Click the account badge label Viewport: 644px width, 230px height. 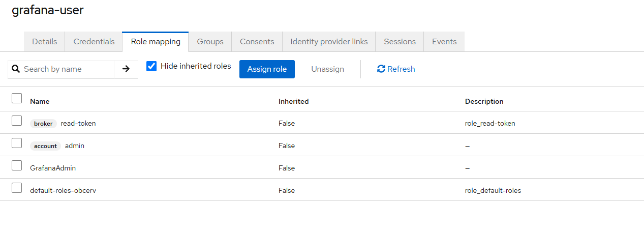tap(45, 146)
